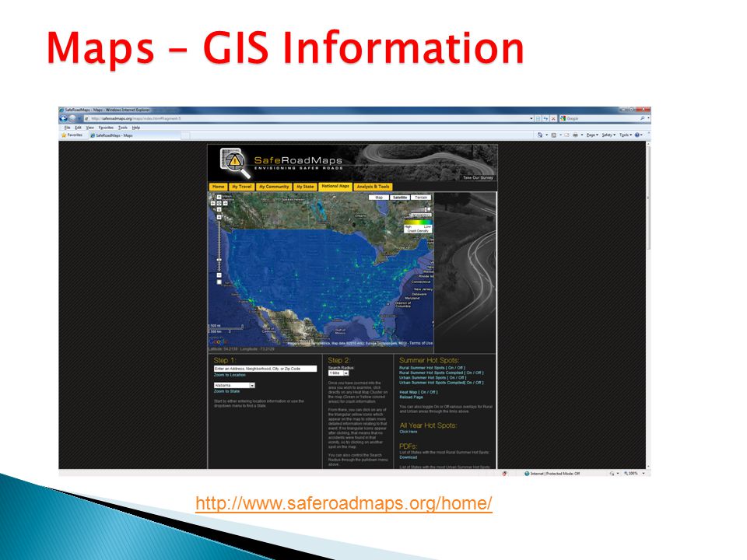The width and height of the screenshot is (747, 560).
Task: Click the Take Our Survey button
Action: (x=478, y=177)
